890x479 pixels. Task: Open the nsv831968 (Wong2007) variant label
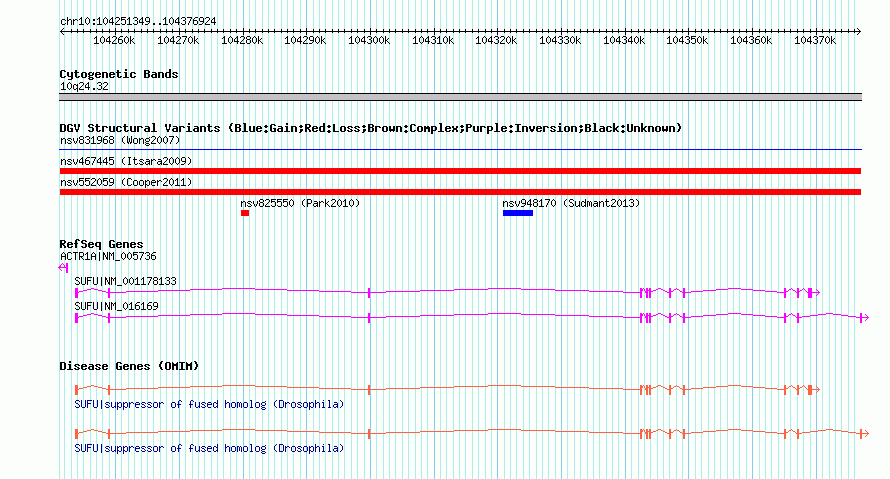click(120, 140)
